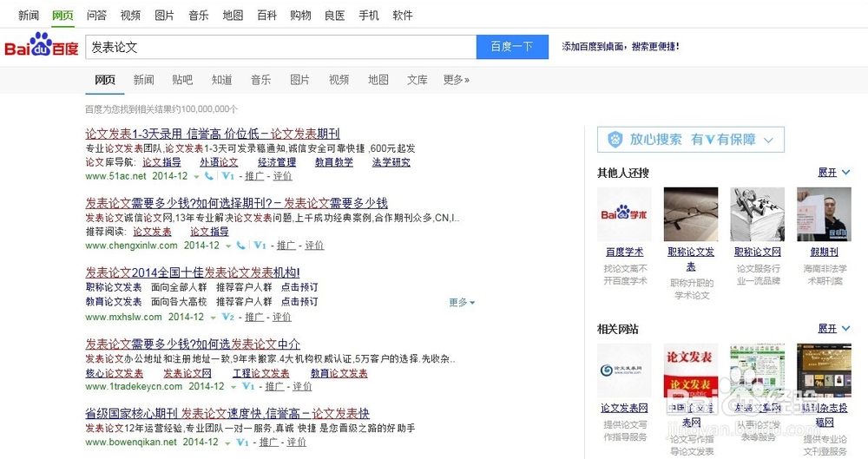Open 软件 in the top navigation bar
This screenshot has height=459, width=868.
tap(403, 16)
